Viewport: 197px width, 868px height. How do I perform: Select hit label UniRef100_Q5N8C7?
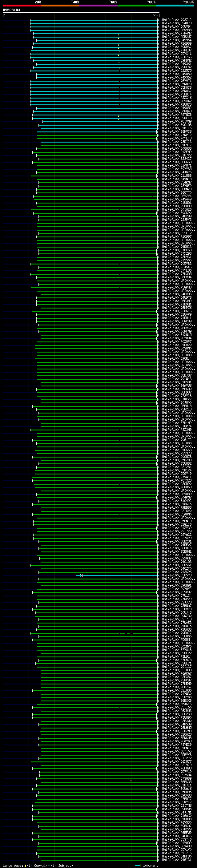pos(177,91)
